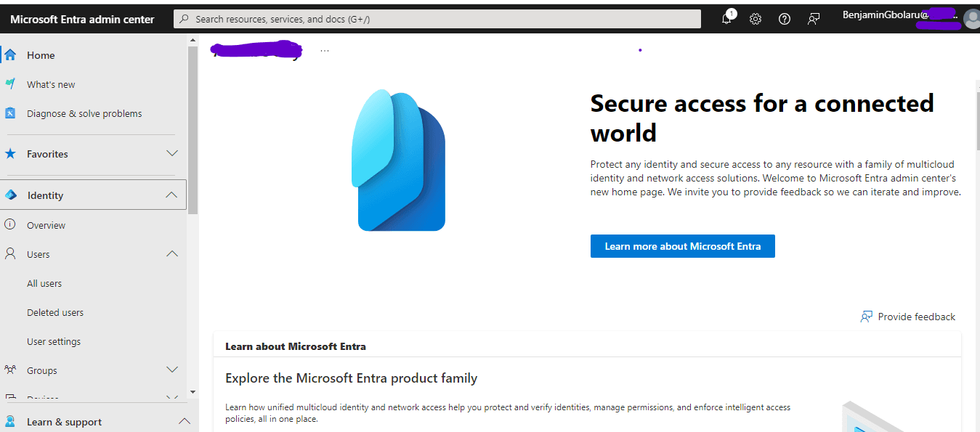Click the feedback icon in top bar
Image resolution: width=980 pixels, height=432 pixels.
(x=814, y=19)
